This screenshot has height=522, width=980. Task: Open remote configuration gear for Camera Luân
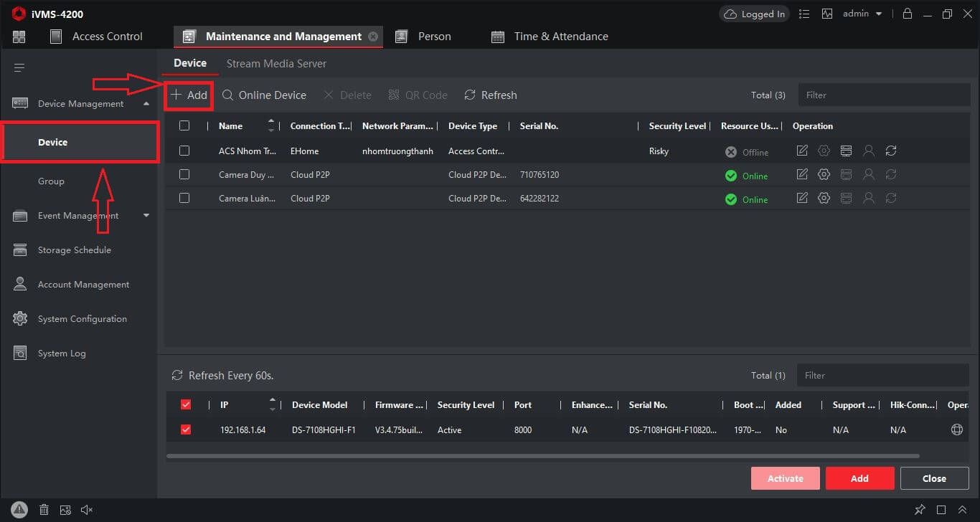824,198
